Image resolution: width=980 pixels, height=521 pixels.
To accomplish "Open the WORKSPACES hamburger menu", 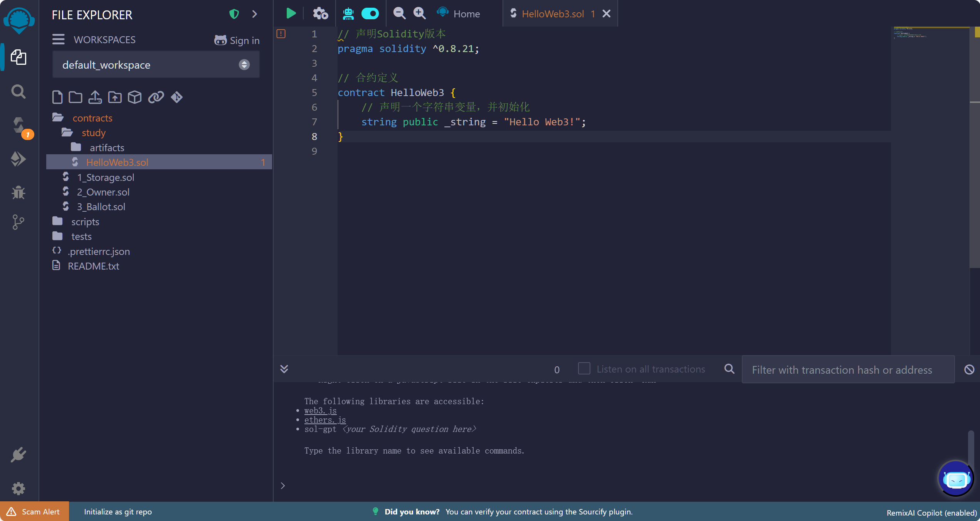I will [x=59, y=39].
